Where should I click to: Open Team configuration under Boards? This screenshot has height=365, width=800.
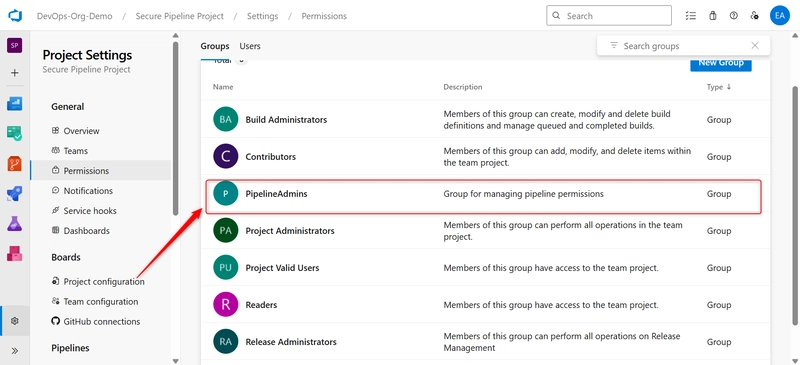(x=101, y=301)
